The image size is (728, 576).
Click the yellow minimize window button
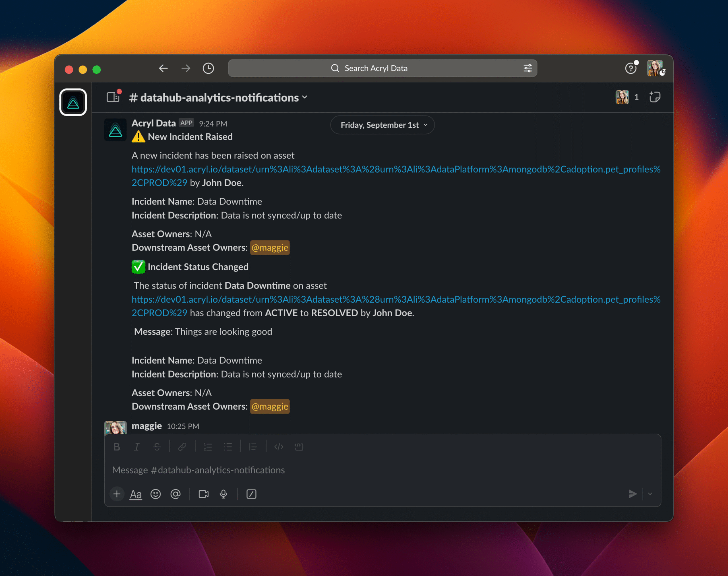[83, 69]
